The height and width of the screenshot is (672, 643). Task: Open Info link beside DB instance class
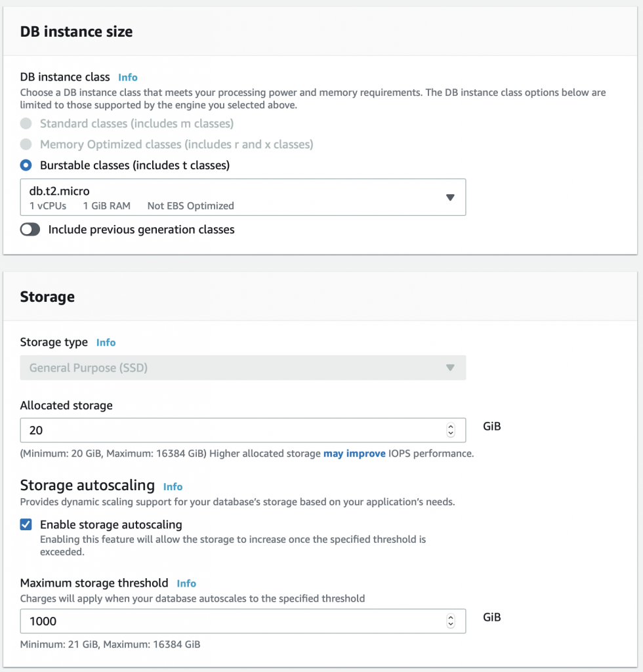tap(128, 77)
